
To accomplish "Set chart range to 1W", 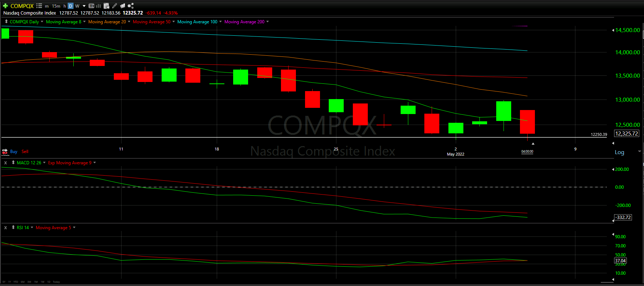I will tap(42, 282).
